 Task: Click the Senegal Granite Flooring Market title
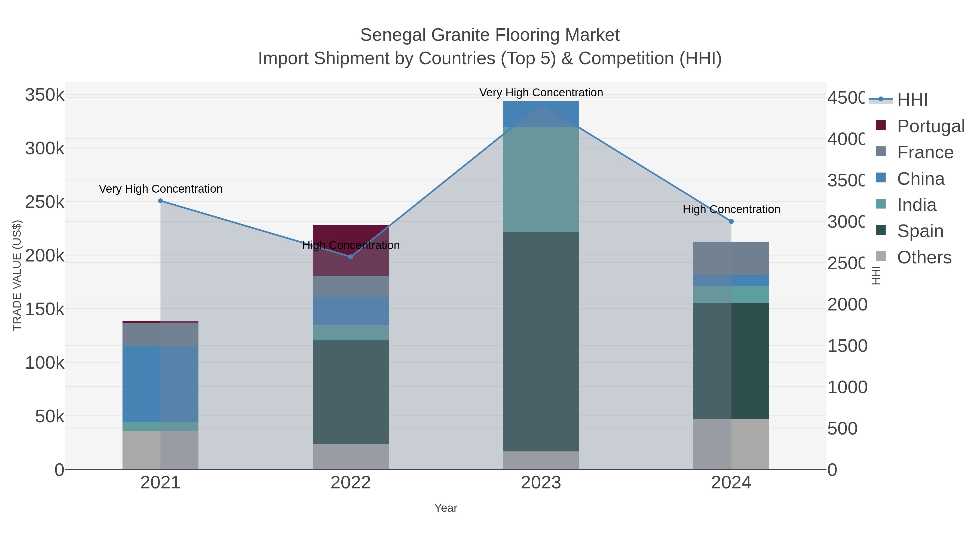point(490,35)
